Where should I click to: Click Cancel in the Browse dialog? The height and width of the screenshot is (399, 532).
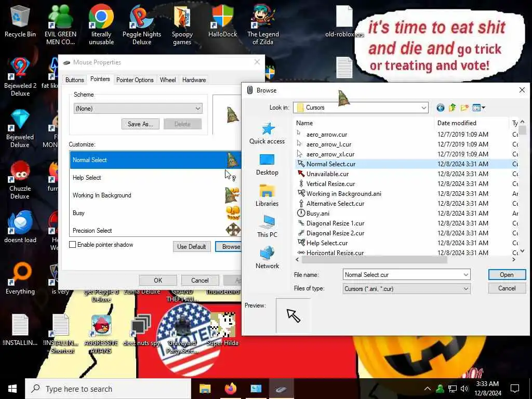(x=507, y=288)
